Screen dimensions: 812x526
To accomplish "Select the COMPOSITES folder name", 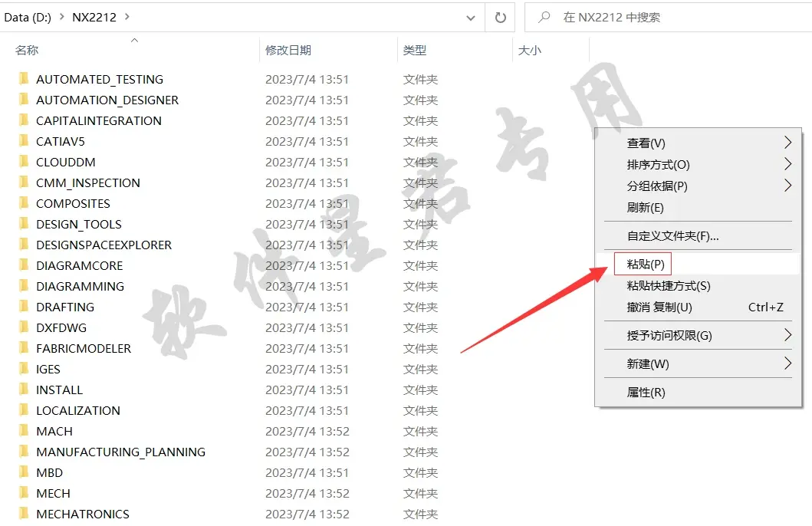I will coord(73,203).
